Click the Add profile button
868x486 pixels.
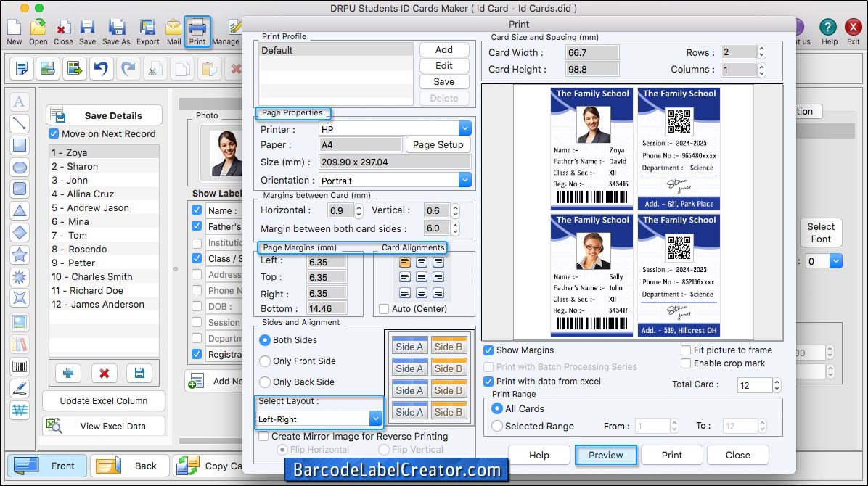[x=444, y=49]
